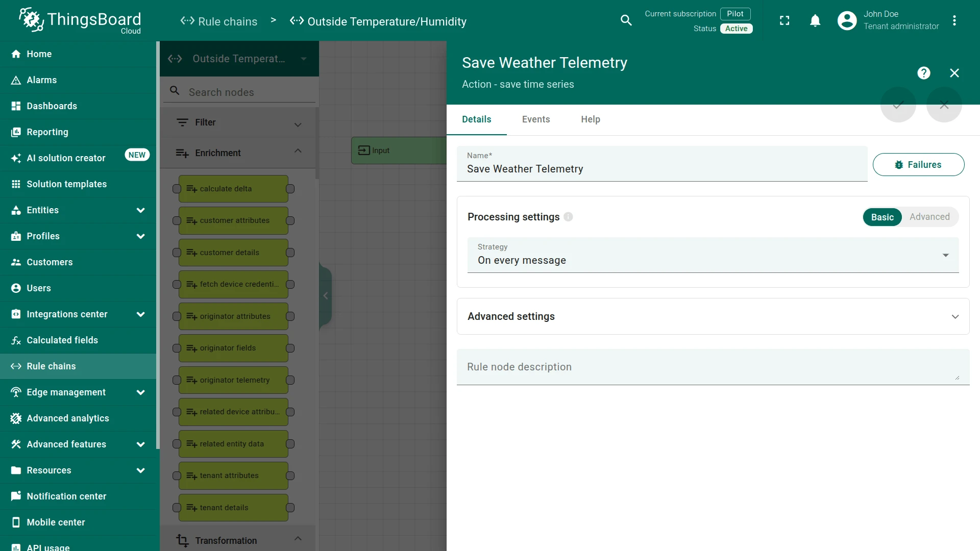
Task: Switch processing settings to Basic
Action: [x=882, y=217]
